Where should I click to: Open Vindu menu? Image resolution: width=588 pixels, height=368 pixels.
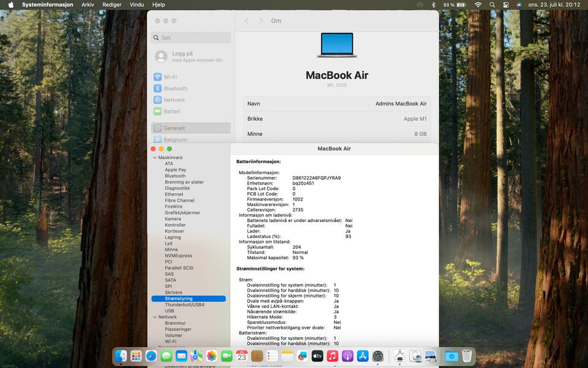(x=137, y=5)
